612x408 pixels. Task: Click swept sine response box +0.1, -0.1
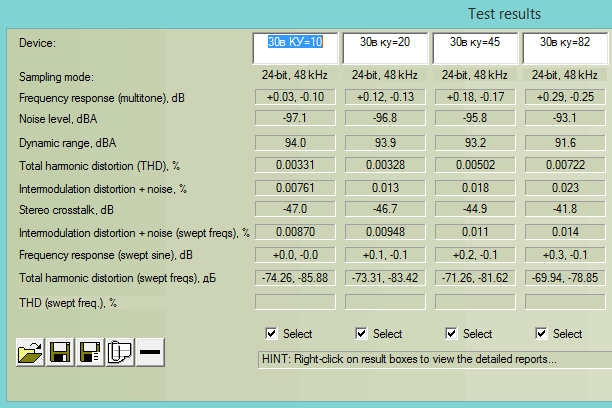pyautogui.click(x=385, y=255)
